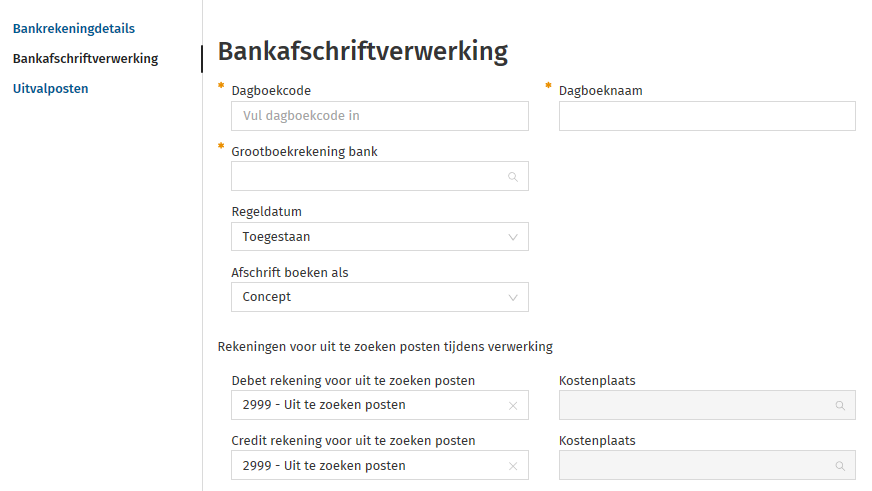The image size is (872, 491).
Task: Clear the Debet rekening field with the X
Action: 512,406
